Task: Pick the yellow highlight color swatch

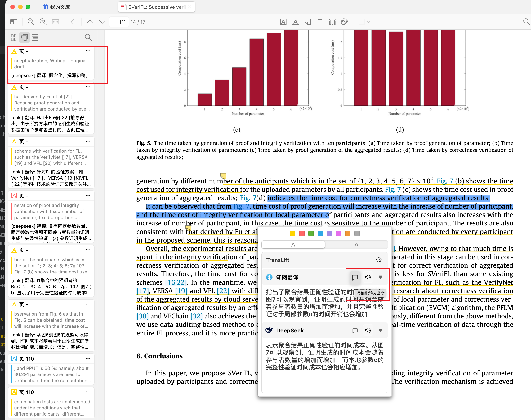Action: (292, 233)
